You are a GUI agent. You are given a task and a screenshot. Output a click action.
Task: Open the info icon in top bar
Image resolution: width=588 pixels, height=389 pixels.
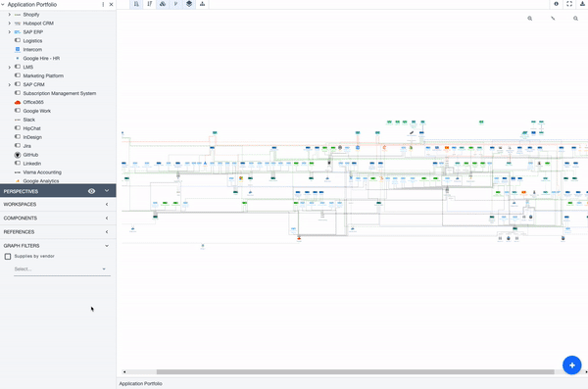556,4
